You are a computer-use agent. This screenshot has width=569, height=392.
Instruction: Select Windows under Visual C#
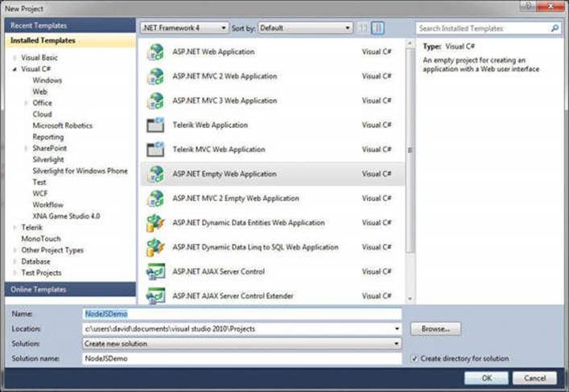(x=47, y=80)
